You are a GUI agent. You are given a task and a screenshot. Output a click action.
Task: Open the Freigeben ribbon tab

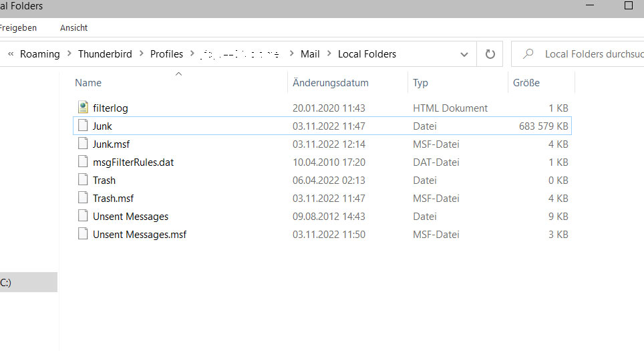click(x=17, y=27)
